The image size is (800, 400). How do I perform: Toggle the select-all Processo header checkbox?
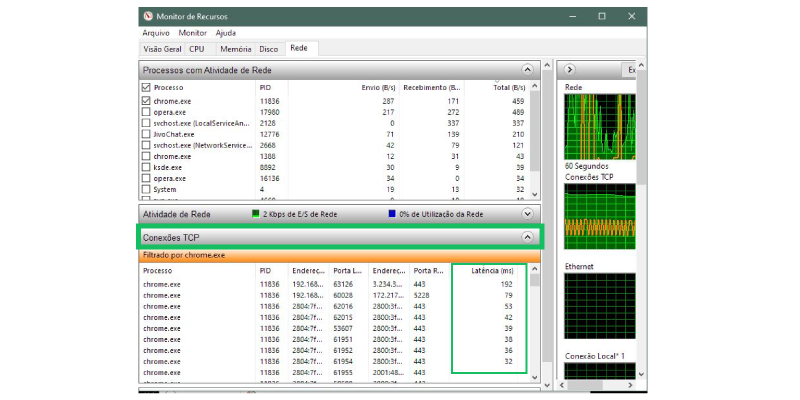point(147,88)
